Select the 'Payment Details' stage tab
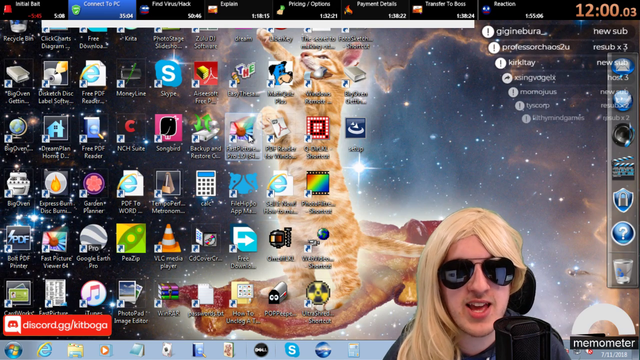Image resolution: width=640 pixels, height=360 pixels. [375, 10]
